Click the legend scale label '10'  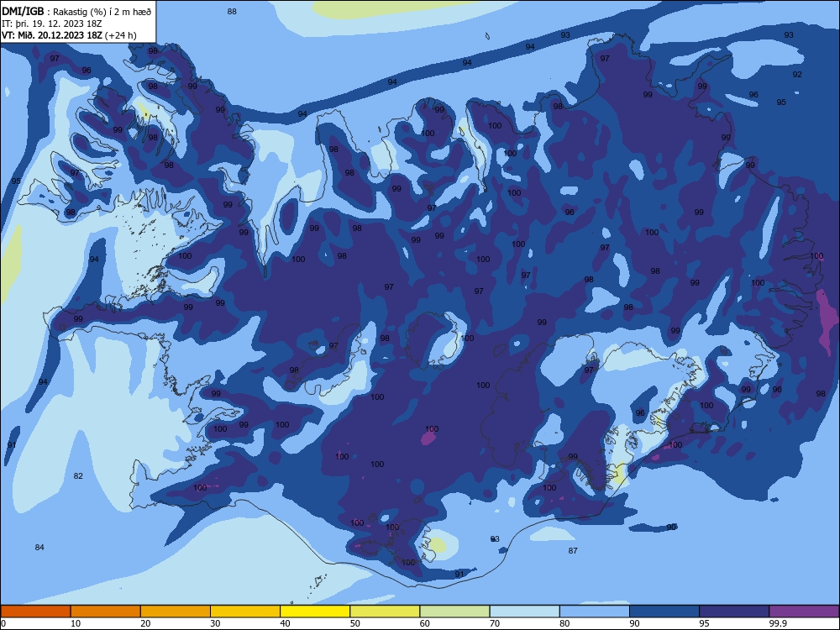76,623
